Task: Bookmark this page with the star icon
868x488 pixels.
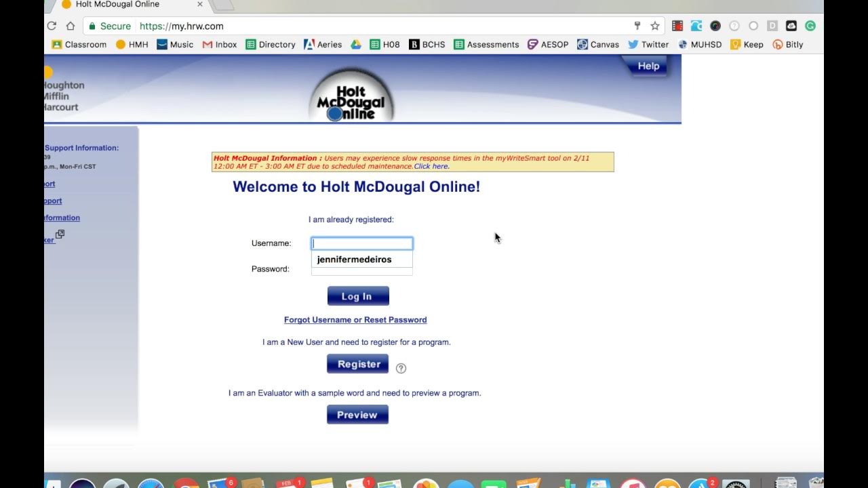Action: [655, 26]
